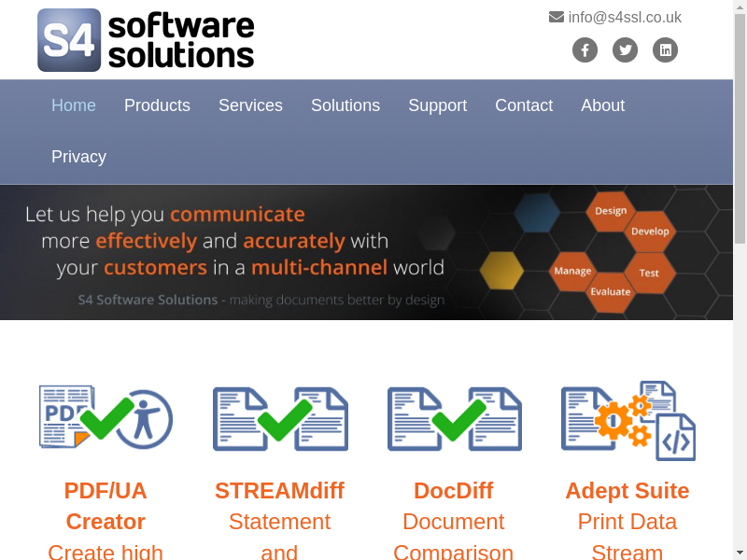The width and height of the screenshot is (747, 560).
Task: Click the S4 Software Solutions logo
Action: (146, 40)
